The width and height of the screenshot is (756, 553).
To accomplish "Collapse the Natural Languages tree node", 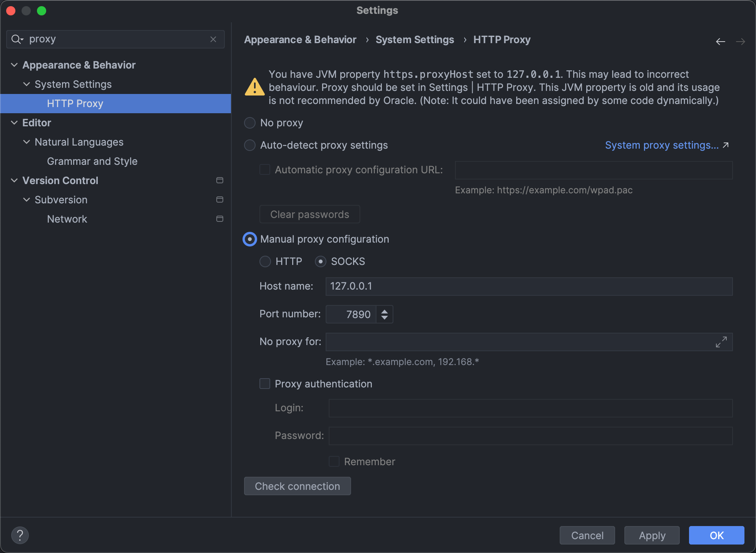I will point(27,142).
